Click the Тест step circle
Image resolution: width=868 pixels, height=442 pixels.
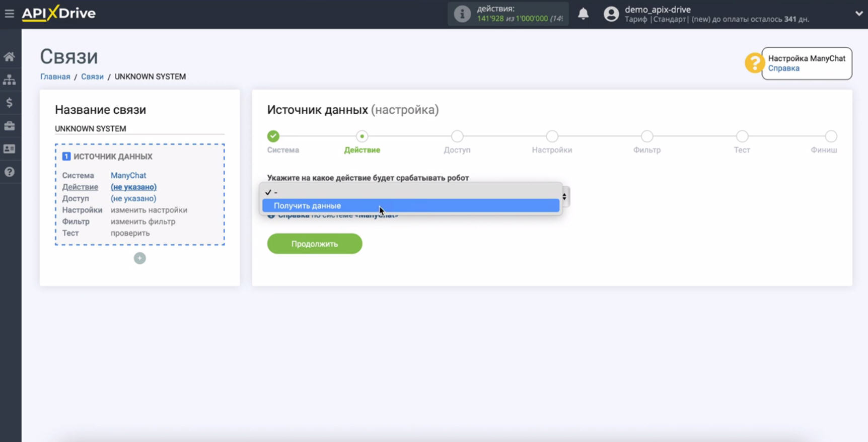coord(742,136)
